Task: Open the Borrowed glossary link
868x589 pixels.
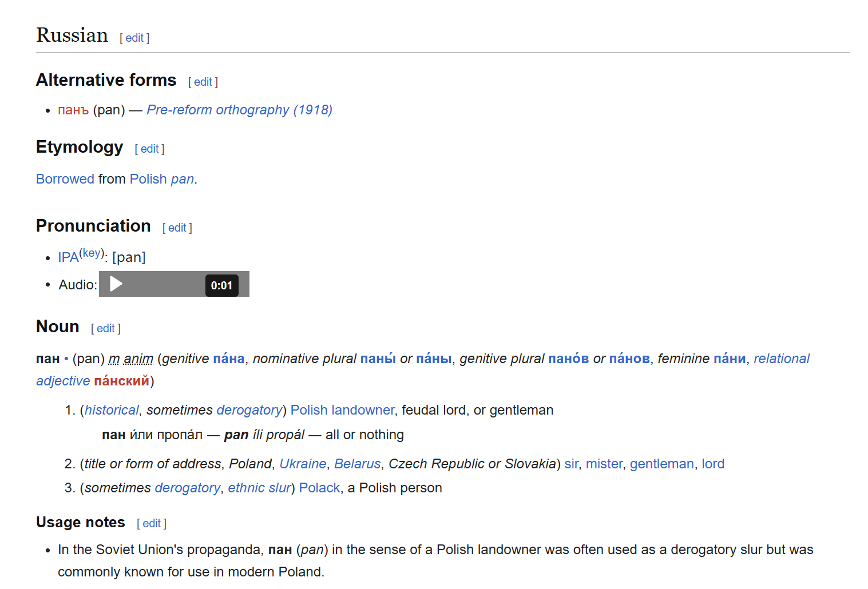Action: [x=65, y=179]
